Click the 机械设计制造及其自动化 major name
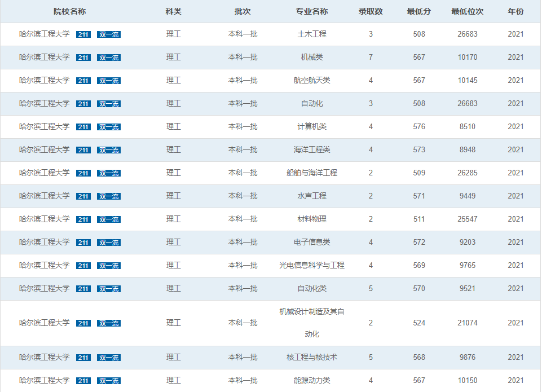This screenshot has height=392, width=542. click(312, 323)
